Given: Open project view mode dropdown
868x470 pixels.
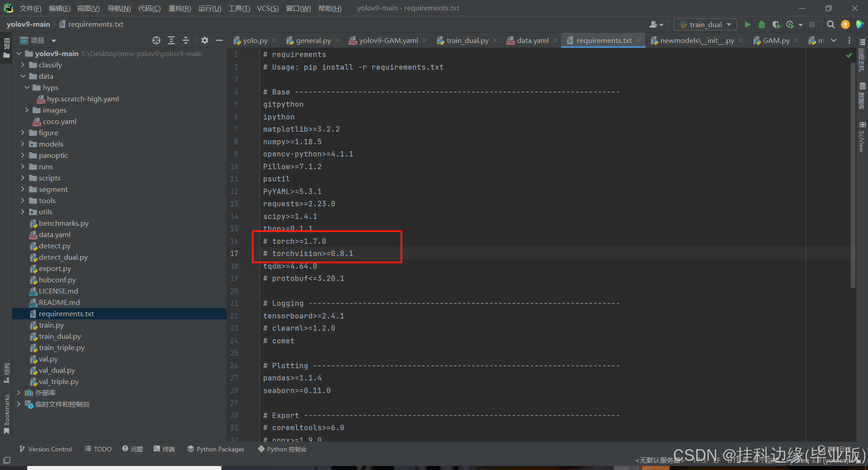Looking at the screenshot, I should [54, 41].
